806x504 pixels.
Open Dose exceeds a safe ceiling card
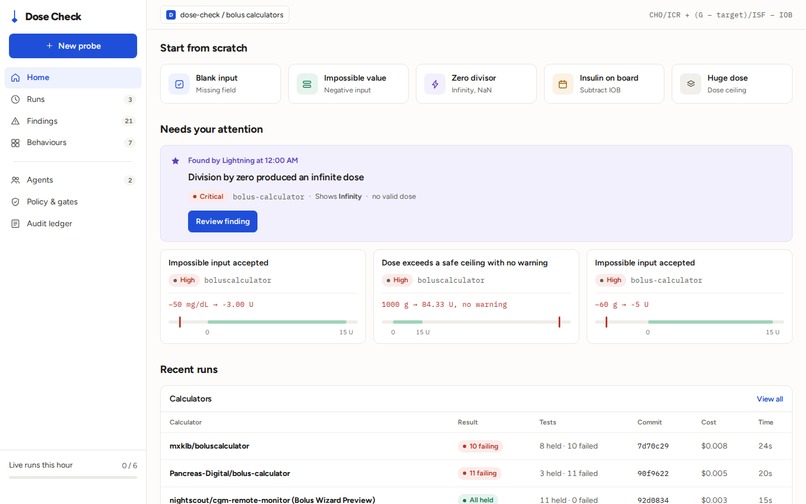pos(476,296)
